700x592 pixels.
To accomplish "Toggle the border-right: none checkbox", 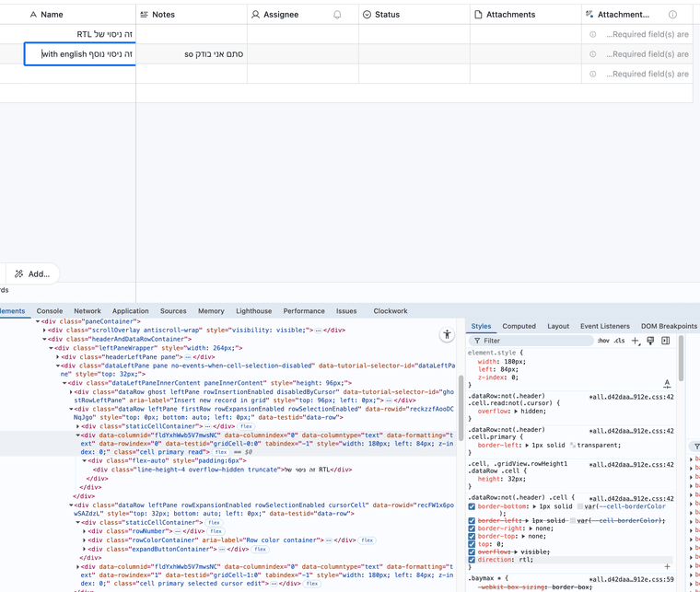I will point(472,528).
